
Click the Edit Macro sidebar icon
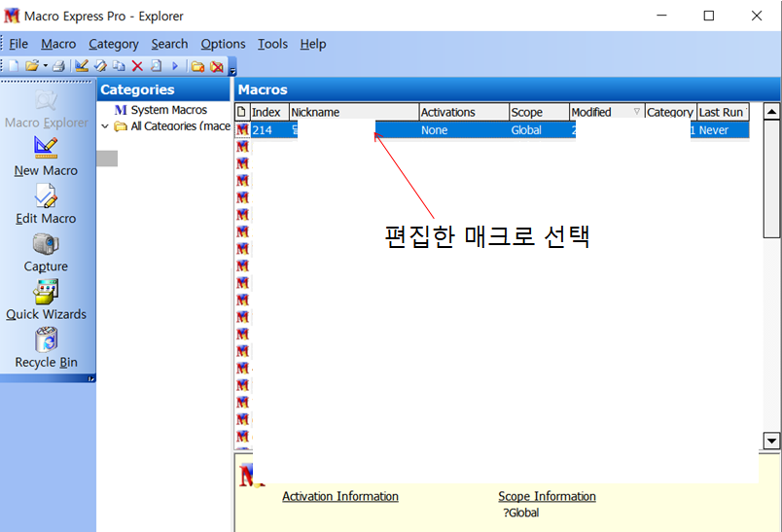46,195
